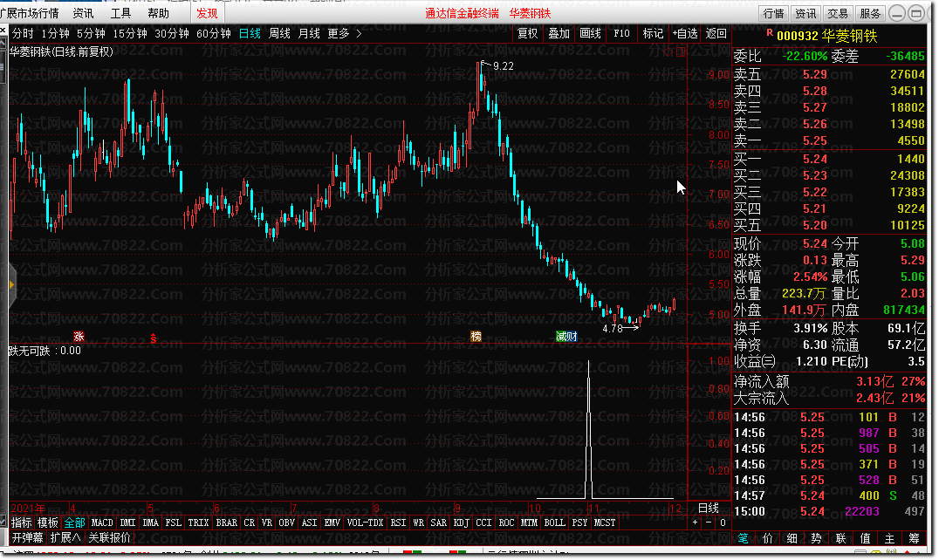Open the 模板 template list
This screenshot has width=939, height=560.
click(48, 522)
